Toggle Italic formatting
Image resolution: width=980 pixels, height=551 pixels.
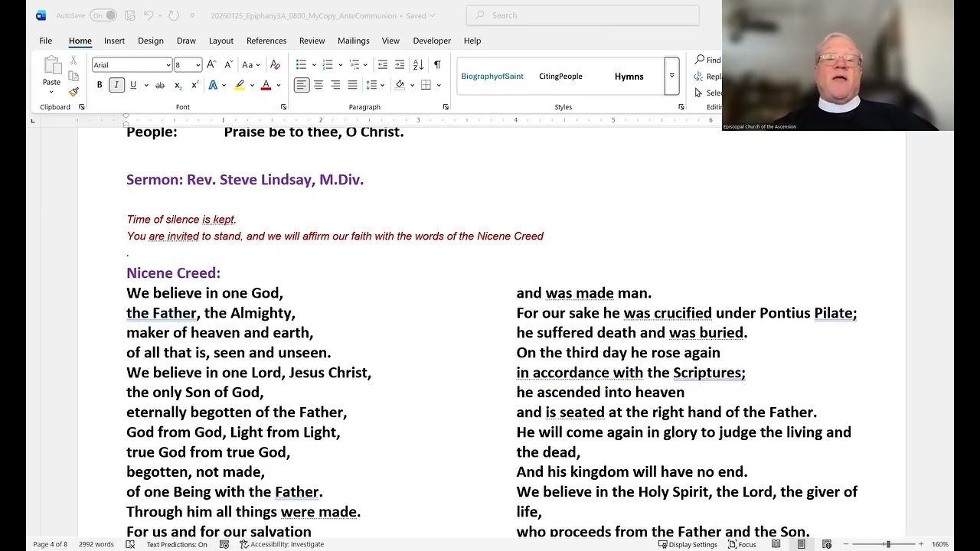click(116, 85)
